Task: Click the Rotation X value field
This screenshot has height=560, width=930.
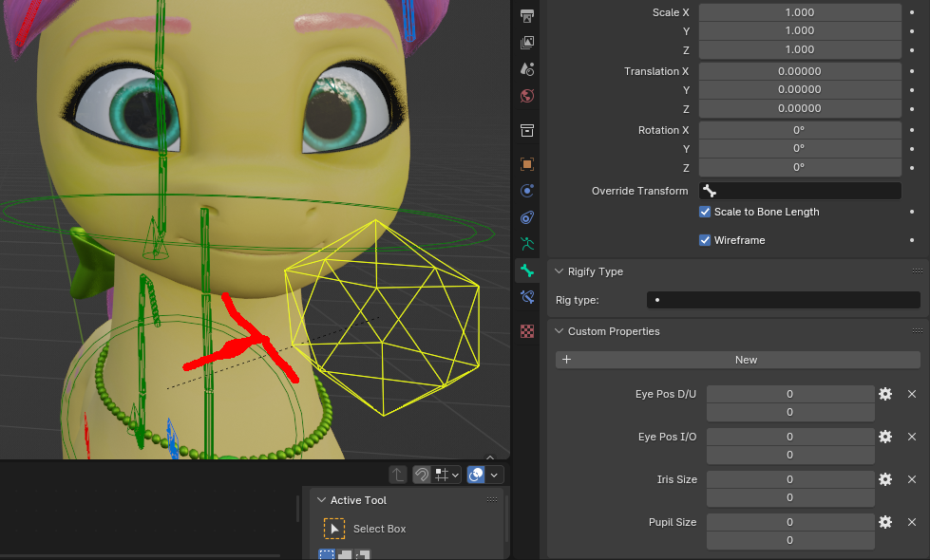Action: tap(800, 130)
